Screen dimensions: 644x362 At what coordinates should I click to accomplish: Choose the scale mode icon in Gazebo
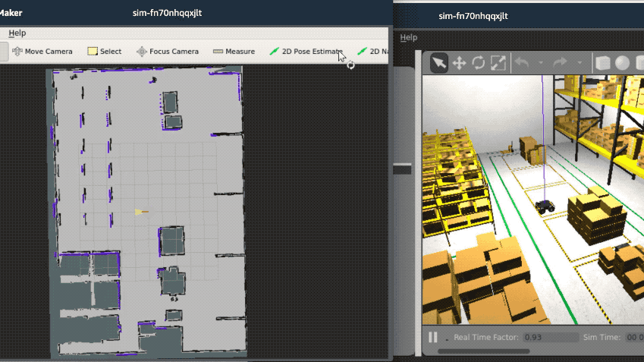pos(498,63)
